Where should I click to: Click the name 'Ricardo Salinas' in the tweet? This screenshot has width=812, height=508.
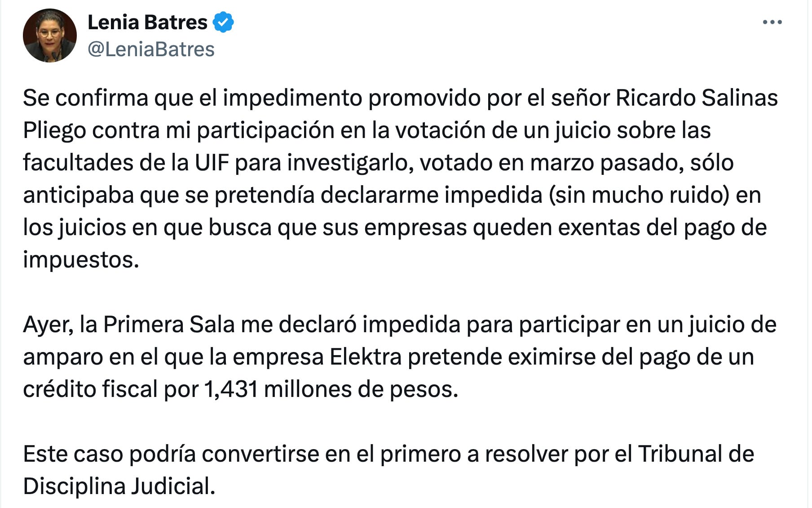[x=696, y=98]
